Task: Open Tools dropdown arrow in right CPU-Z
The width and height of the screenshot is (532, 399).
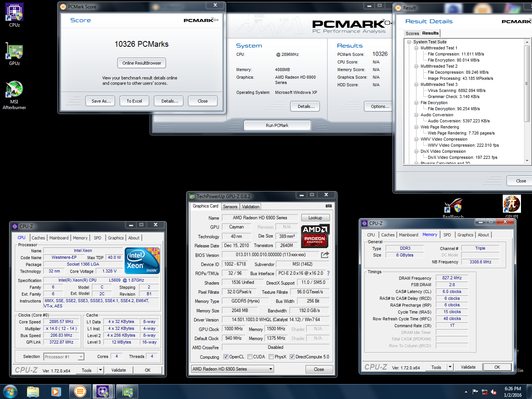Action: click(x=450, y=367)
